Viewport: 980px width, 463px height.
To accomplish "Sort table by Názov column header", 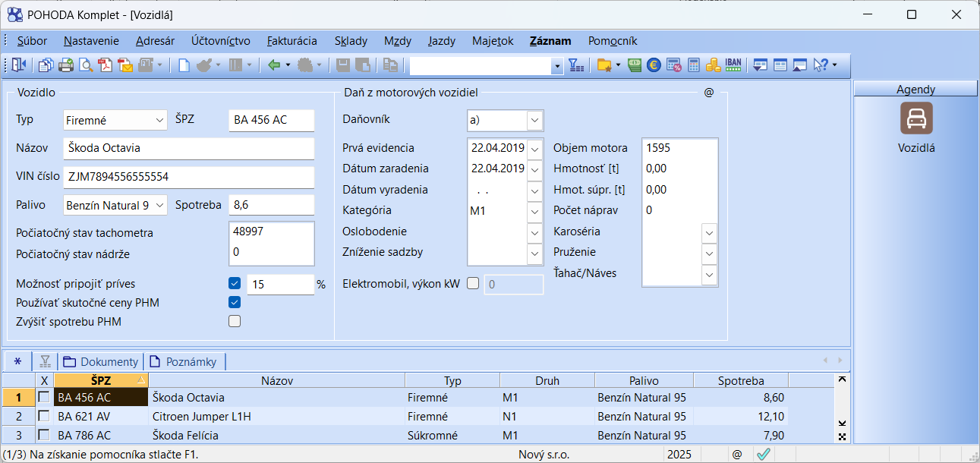I will point(276,381).
